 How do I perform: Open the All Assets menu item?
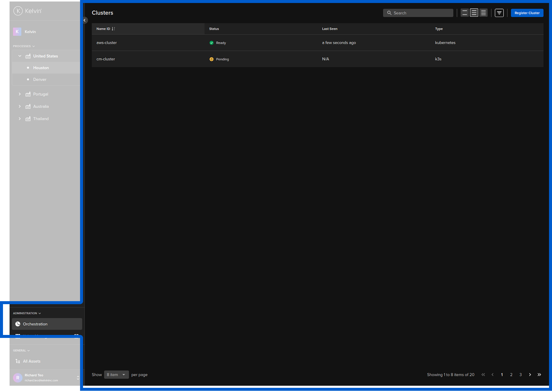pyautogui.click(x=32, y=361)
